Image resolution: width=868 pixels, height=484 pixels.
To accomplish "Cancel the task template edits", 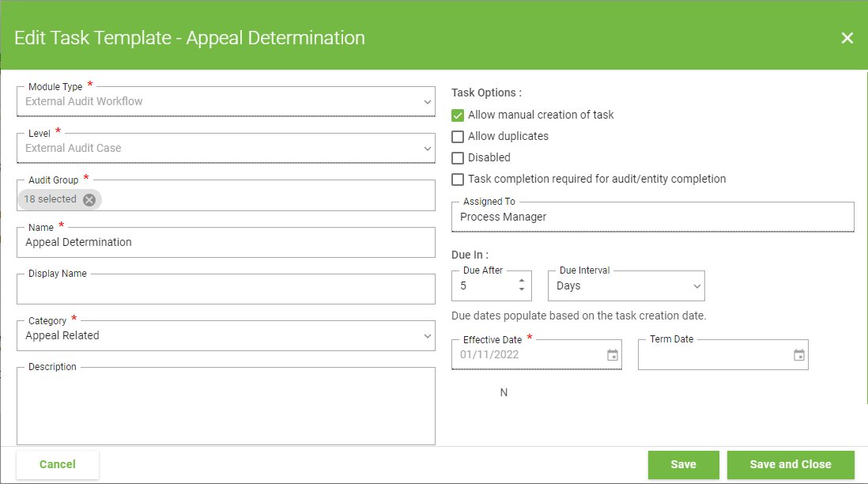I will click(x=57, y=464).
